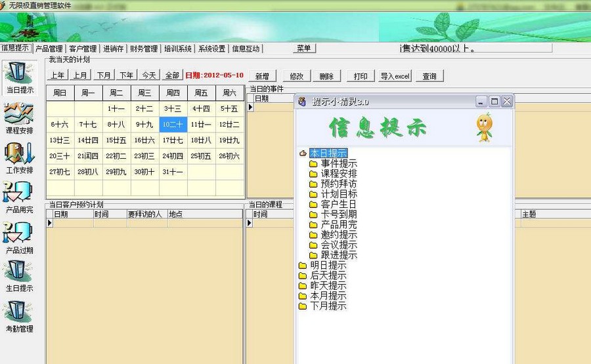
Task: Jump to today with 今天
Action: point(149,75)
